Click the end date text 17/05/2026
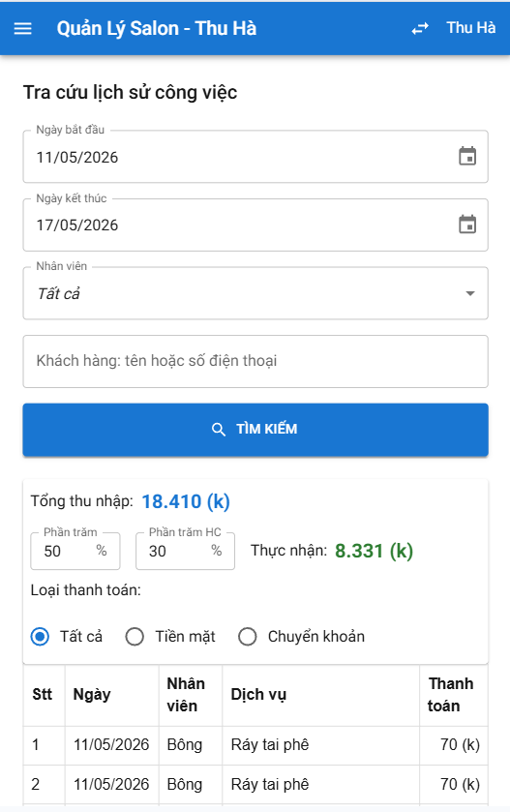Screen dimensions: 510x812 (x=77, y=225)
